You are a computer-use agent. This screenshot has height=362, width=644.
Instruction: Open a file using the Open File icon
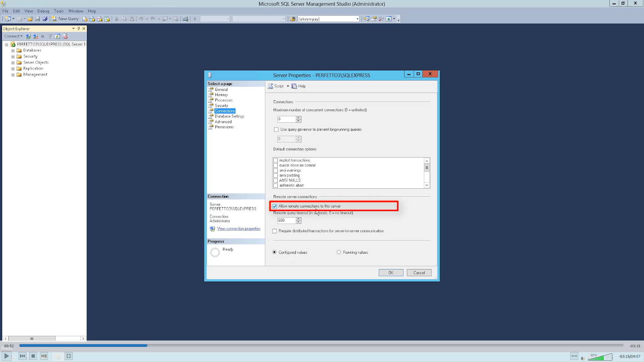tap(30, 19)
